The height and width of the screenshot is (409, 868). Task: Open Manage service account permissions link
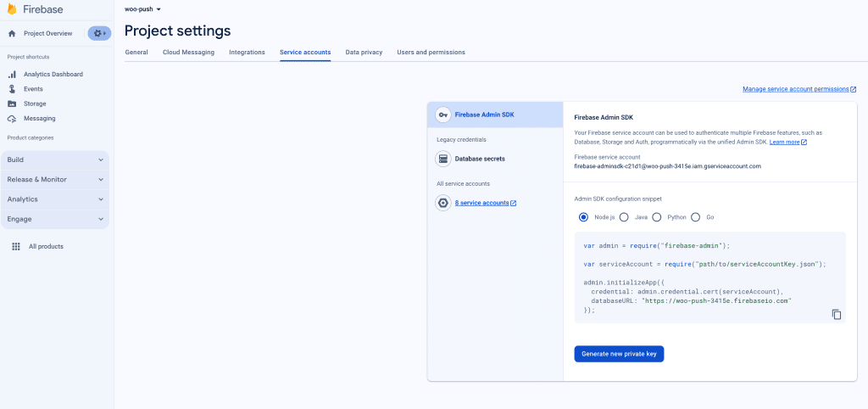point(795,89)
